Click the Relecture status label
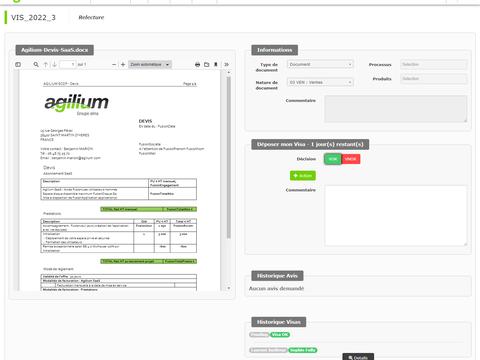This screenshot has height=360, width=480. [x=91, y=17]
